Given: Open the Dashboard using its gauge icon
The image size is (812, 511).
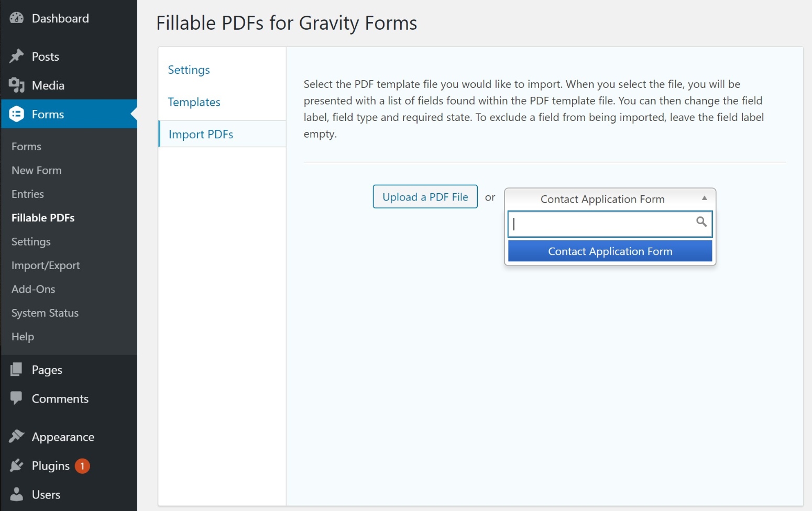Looking at the screenshot, I should [x=16, y=17].
